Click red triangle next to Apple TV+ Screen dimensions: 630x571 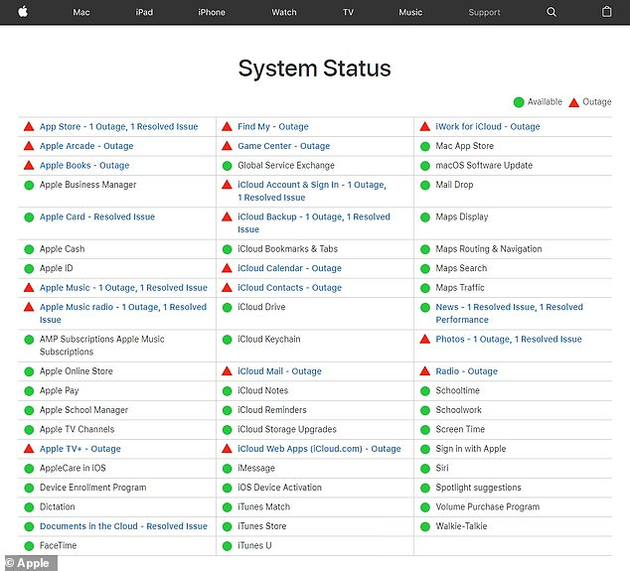pyautogui.click(x=29, y=448)
